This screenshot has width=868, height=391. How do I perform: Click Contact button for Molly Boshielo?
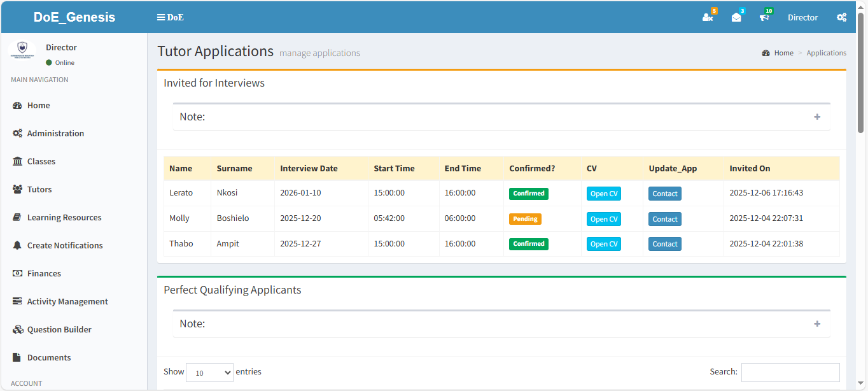pos(664,219)
